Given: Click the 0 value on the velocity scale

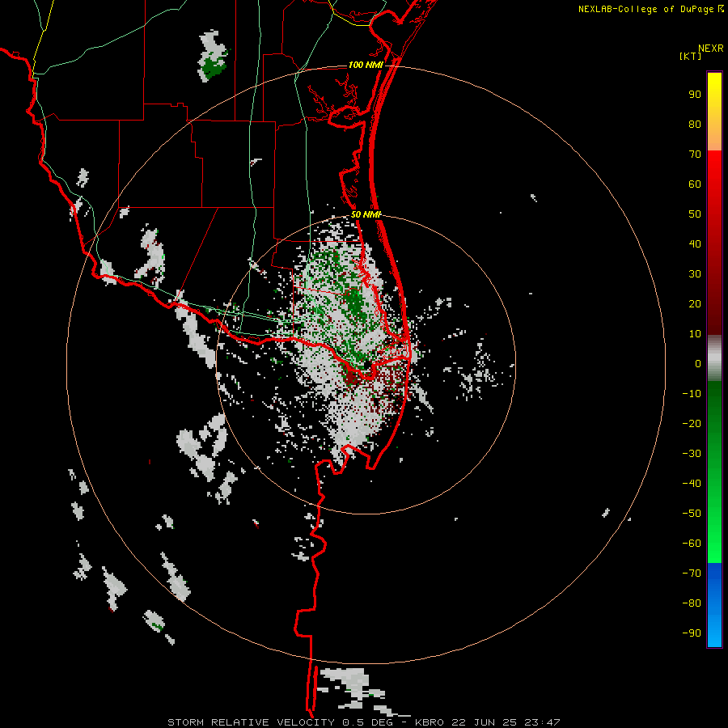Looking at the screenshot, I should tap(698, 364).
